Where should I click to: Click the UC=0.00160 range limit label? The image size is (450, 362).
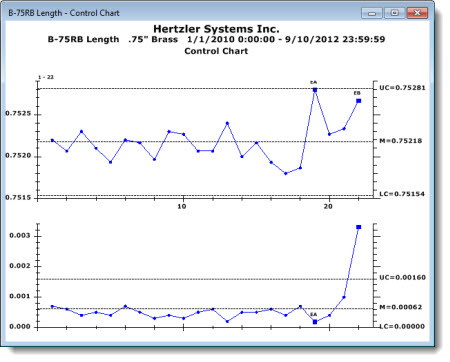[402, 277]
